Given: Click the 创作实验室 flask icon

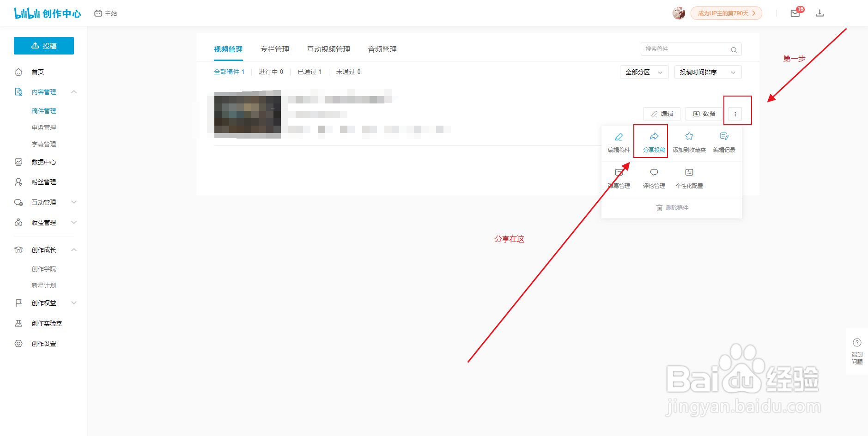Looking at the screenshot, I should click(18, 323).
